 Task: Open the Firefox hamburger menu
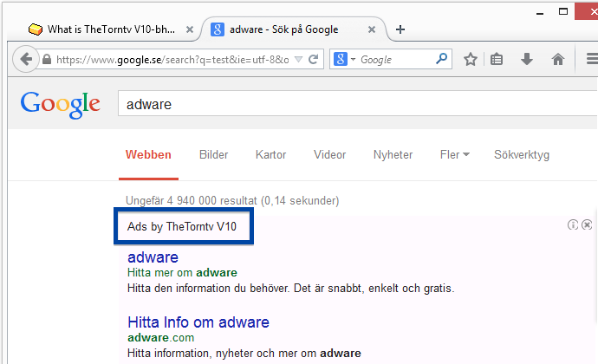point(592,59)
